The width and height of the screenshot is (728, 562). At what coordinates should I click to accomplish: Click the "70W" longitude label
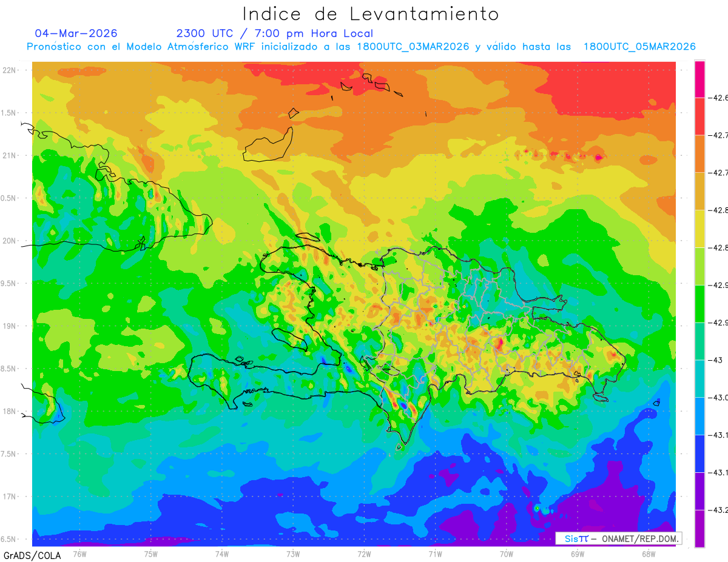pos(506,554)
